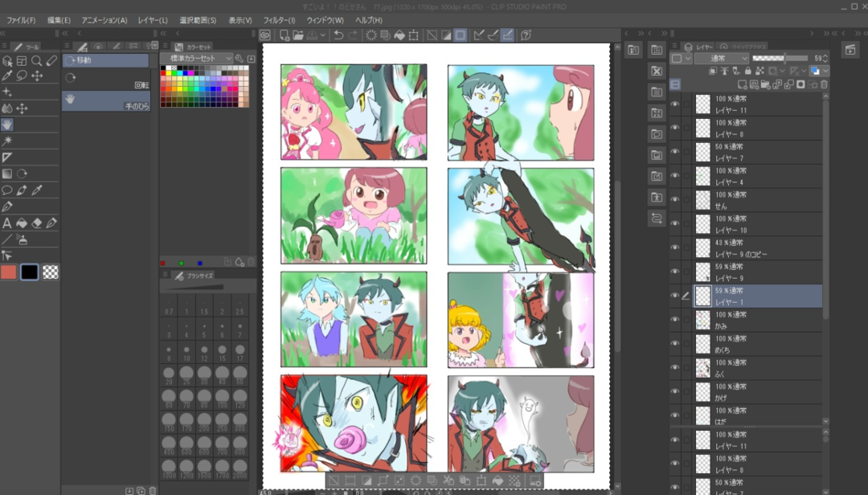Choose the 手のひら hand sub tool

coord(104,100)
